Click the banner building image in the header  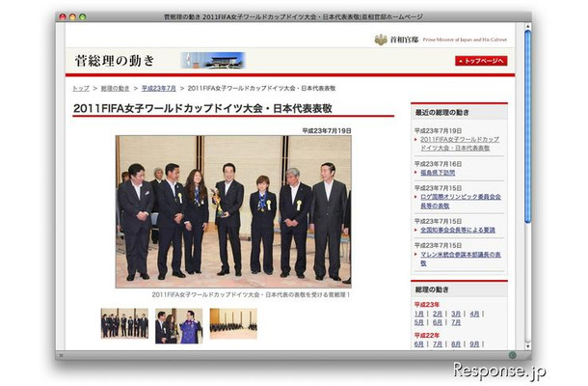tap(213, 61)
